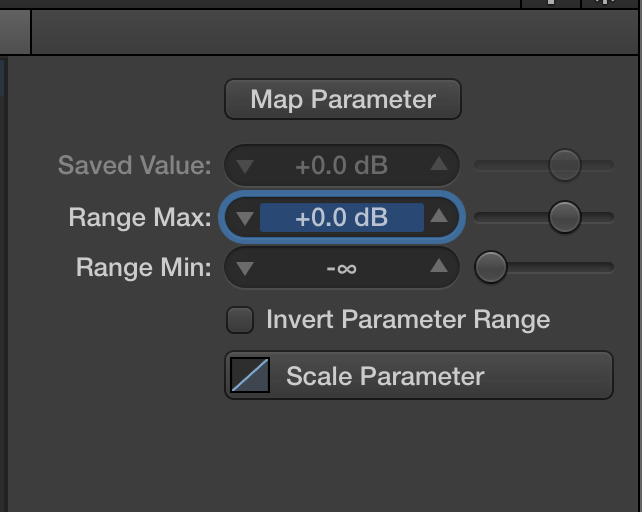Decrease Range Min with the down arrow
The width and height of the screenshot is (642, 512).
(246, 267)
